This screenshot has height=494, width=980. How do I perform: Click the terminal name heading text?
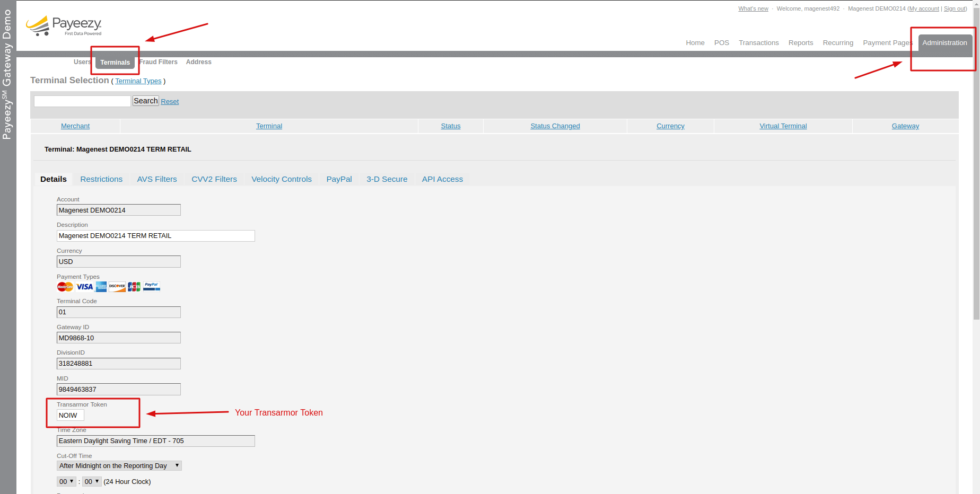coord(118,149)
